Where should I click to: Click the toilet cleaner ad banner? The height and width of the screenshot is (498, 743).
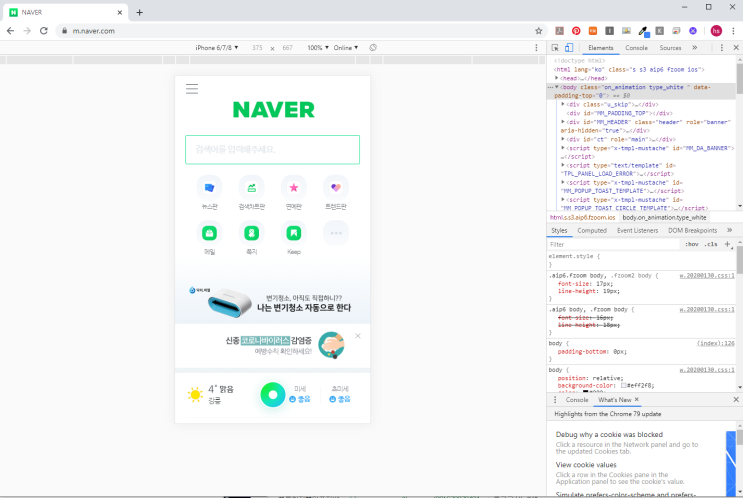click(x=272, y=302)
